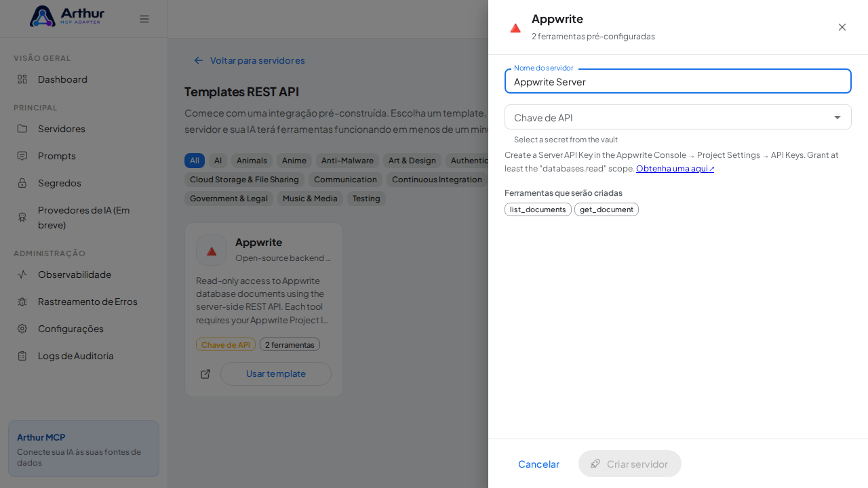868x488 pixels.
Task: Click the Appwrite card title
Action: point(258,242)
